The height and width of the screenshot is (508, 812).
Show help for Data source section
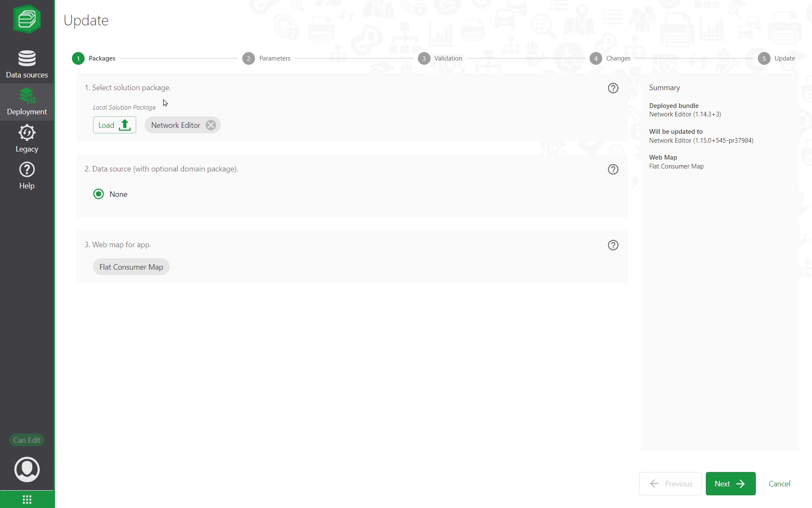613,169
